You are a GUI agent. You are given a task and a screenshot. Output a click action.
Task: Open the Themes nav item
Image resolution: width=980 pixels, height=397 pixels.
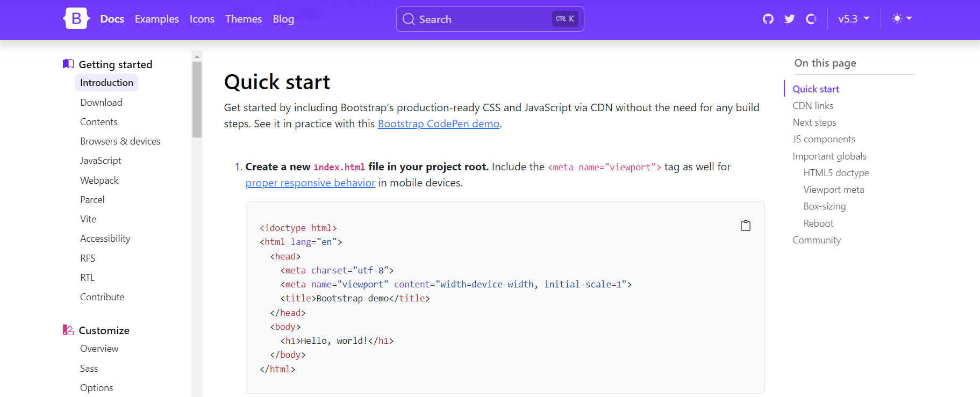pos(244,19)
